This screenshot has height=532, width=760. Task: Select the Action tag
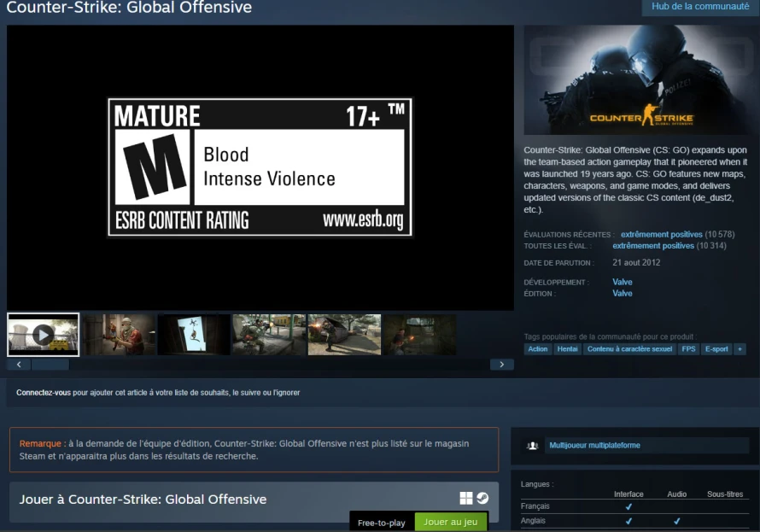537,349
